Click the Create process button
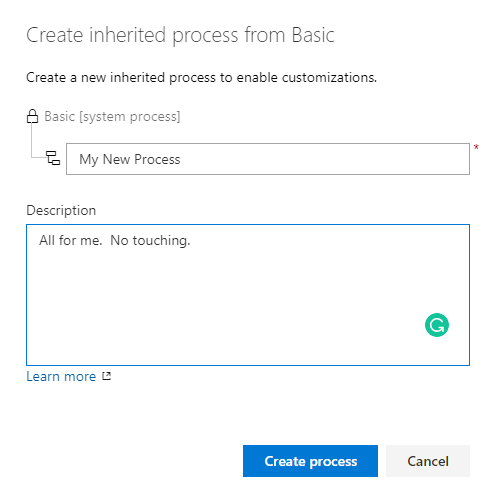This screenshot has width=497, height=496. [310, 461]
